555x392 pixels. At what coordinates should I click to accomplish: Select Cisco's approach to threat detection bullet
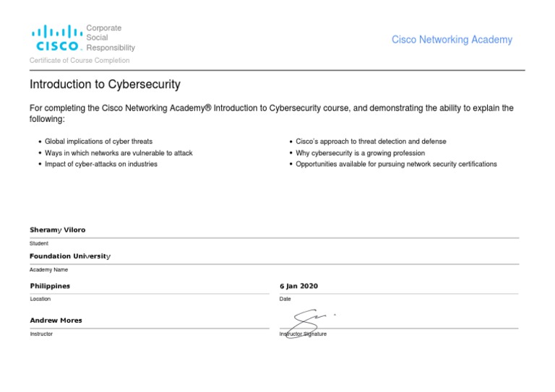(371, 141)
